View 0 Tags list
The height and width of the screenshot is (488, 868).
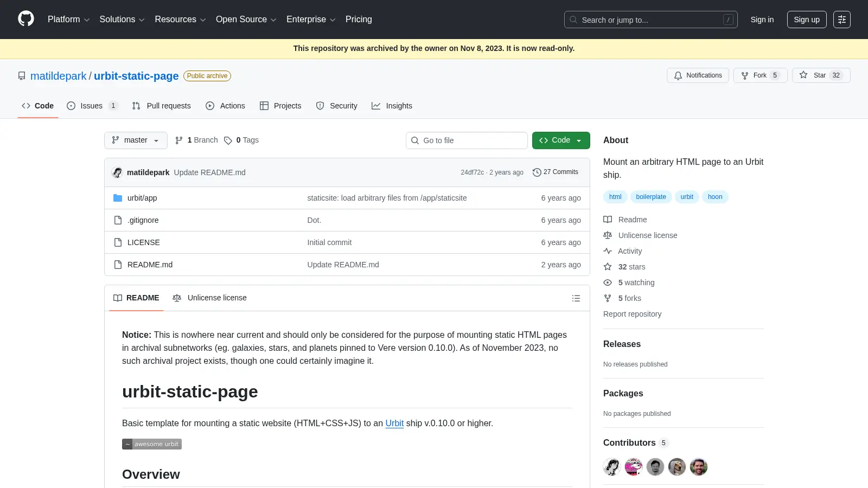[241, 140]
